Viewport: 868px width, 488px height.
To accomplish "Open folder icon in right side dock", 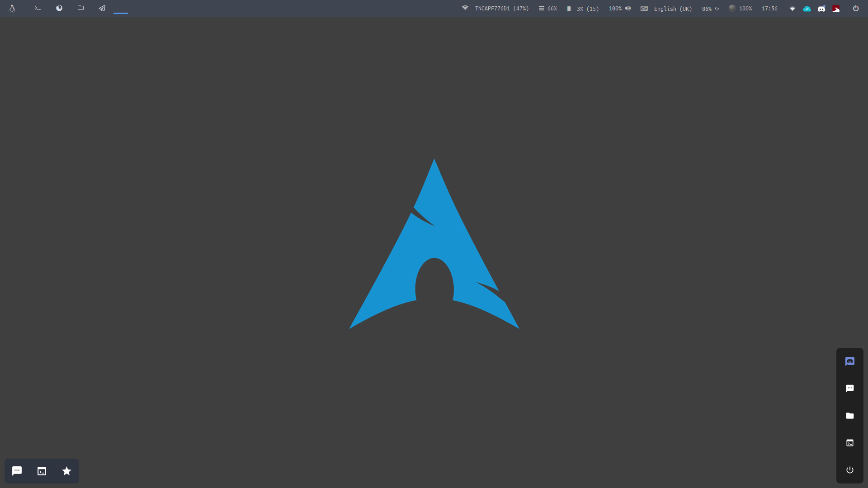I will tap(850, 416).
